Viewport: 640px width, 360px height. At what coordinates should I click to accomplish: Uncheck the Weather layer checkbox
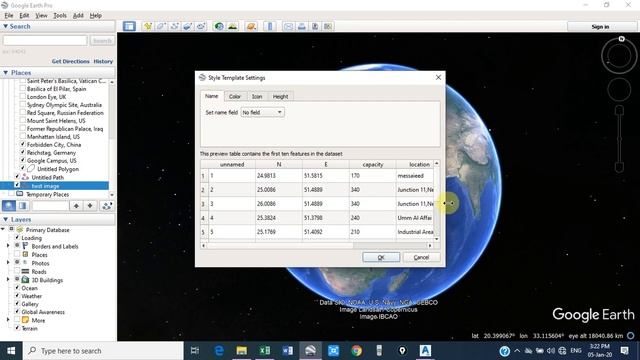(x=17, y=296)
